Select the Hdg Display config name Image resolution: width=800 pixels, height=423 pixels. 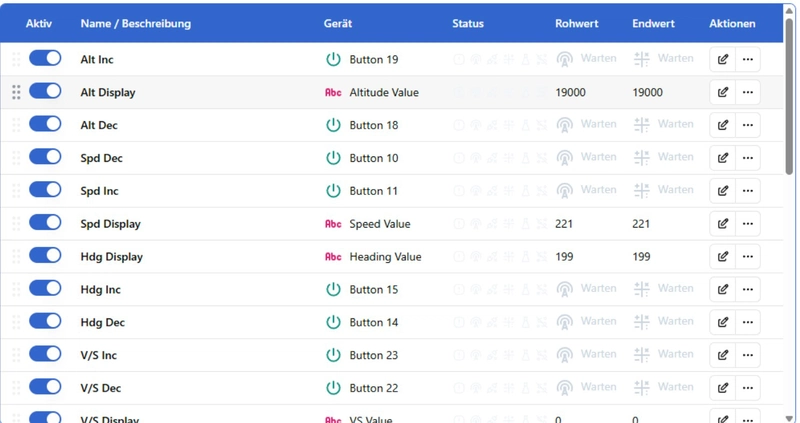(x=112, y=257)
